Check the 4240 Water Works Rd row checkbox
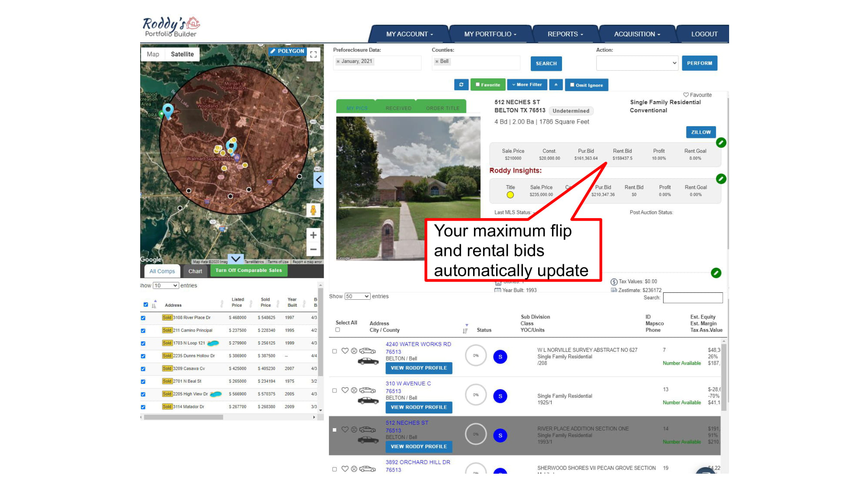 pos(335,351)
